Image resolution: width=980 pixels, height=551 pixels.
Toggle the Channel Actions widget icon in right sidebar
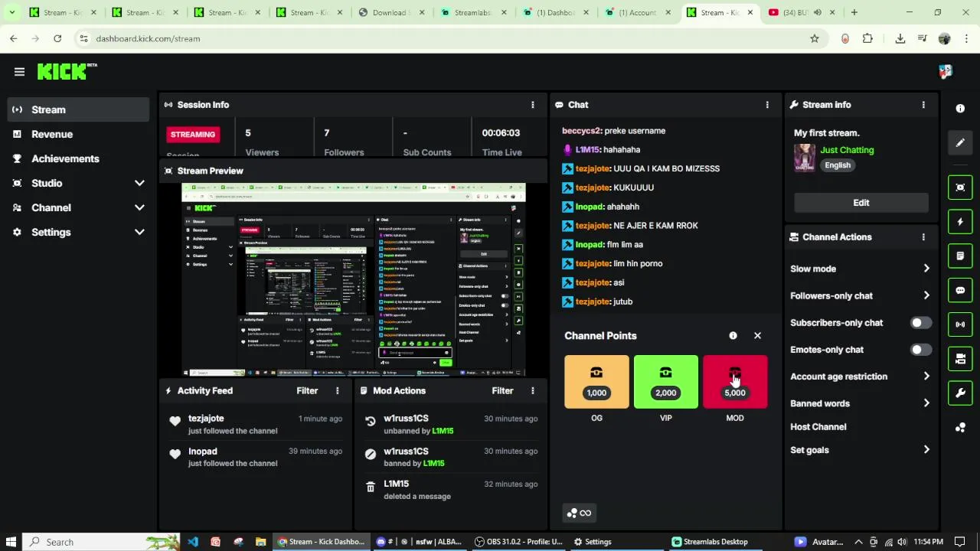[960, 358]
